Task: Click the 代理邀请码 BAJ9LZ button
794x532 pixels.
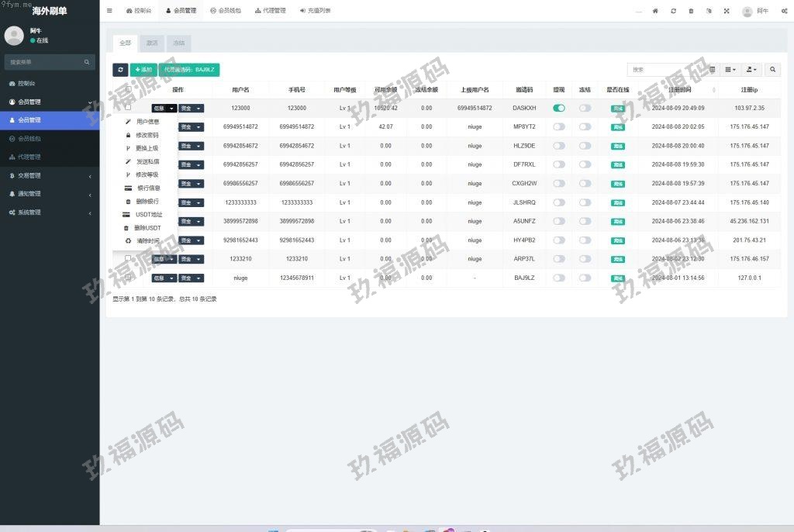Action: (x=189, y=70)
